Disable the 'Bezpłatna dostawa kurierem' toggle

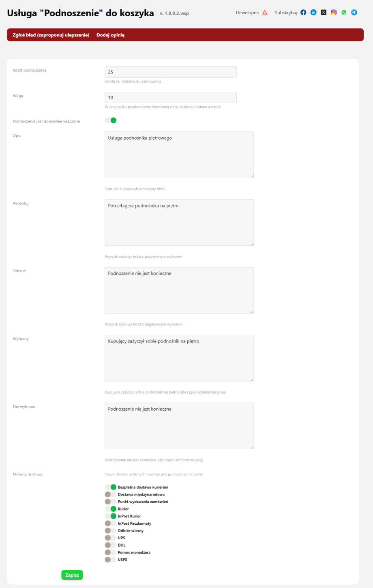pos(111,487)
